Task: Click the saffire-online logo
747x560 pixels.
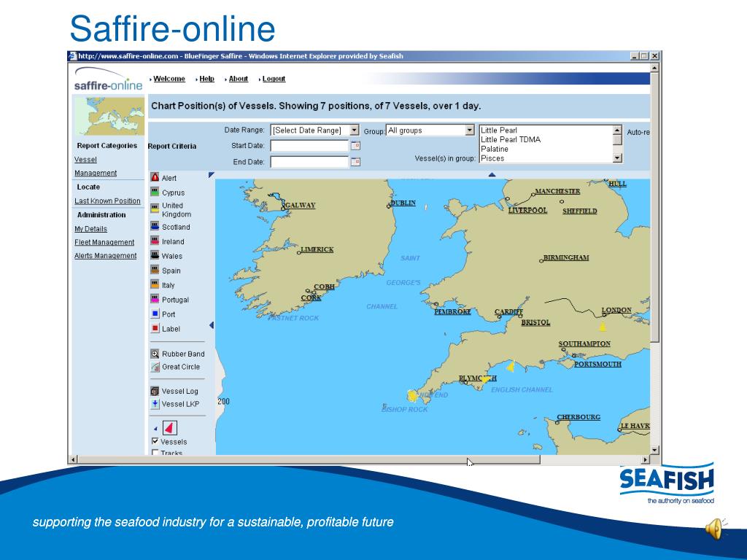Action: pos(109,79)
